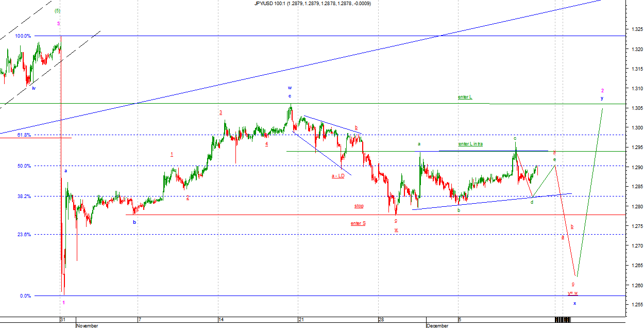Screen dimensions: 644x328
Task: Select the blue "iv" wave label
Action: click(x=34, y=88)
